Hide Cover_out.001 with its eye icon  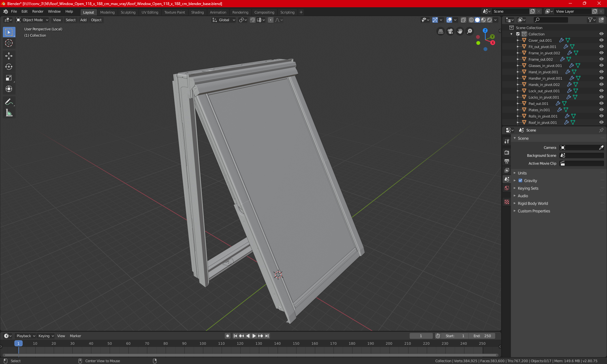[x=601, y=40]
